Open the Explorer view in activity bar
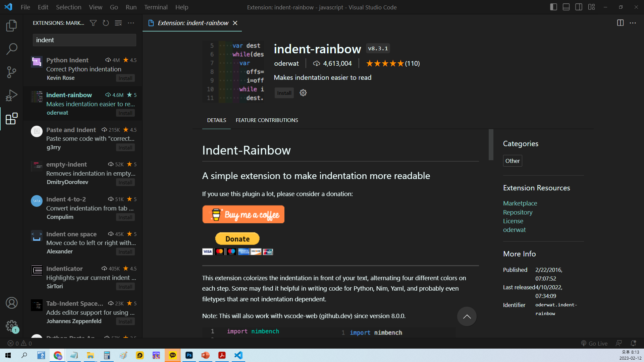The width and height of the screenshot is (644, 362). [11, 26]
